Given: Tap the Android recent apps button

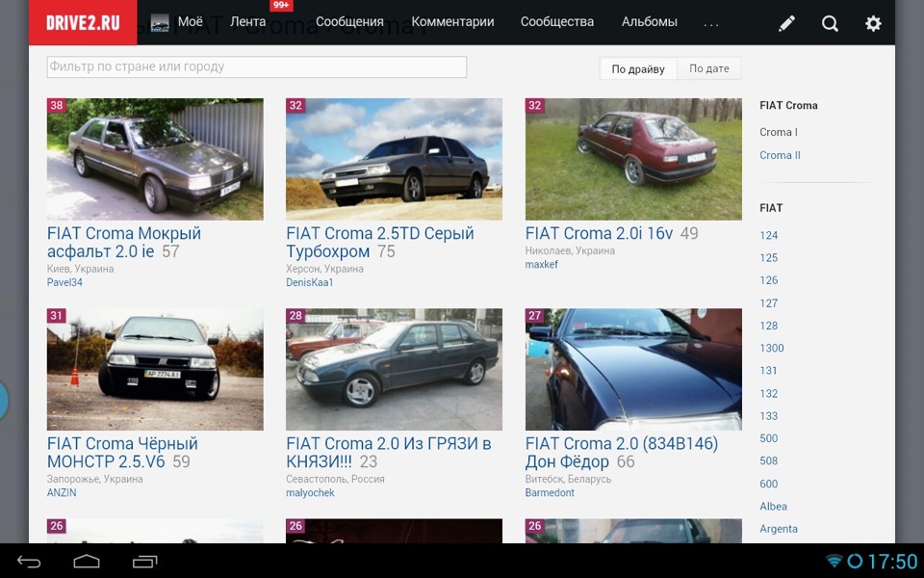Looking at the screenshot, I should (x=145, y=562).
